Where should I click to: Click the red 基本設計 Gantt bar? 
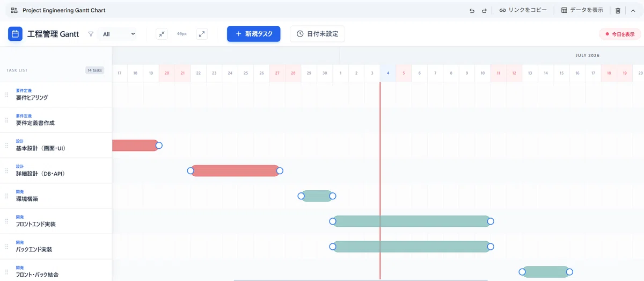tap(135, 145)
